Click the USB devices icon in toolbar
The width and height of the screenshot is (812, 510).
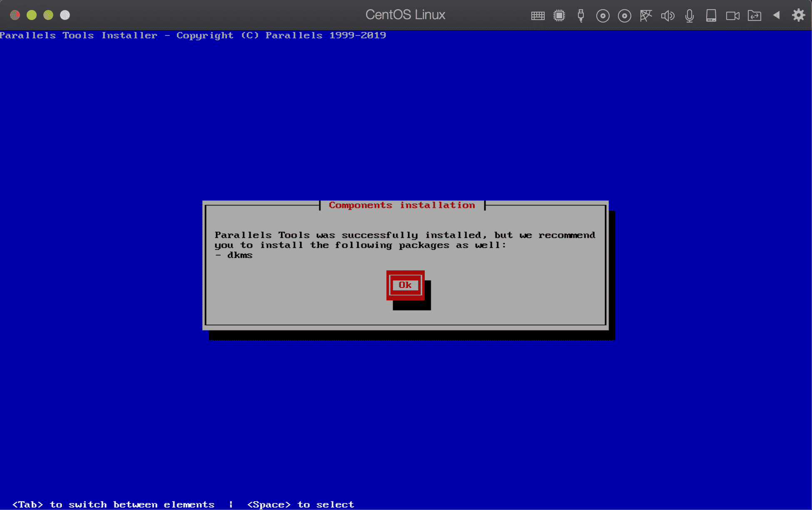pos(580,15)
